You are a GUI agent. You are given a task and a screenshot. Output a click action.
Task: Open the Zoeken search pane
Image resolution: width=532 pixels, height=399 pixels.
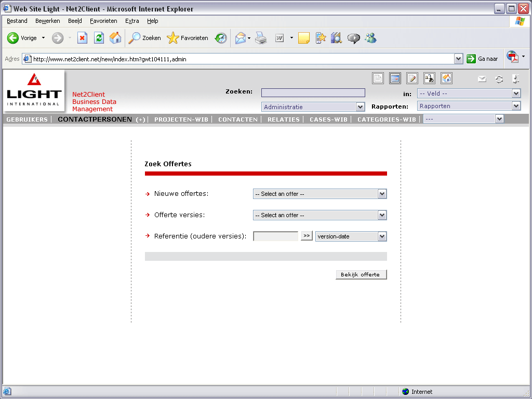tap(144, 38)
